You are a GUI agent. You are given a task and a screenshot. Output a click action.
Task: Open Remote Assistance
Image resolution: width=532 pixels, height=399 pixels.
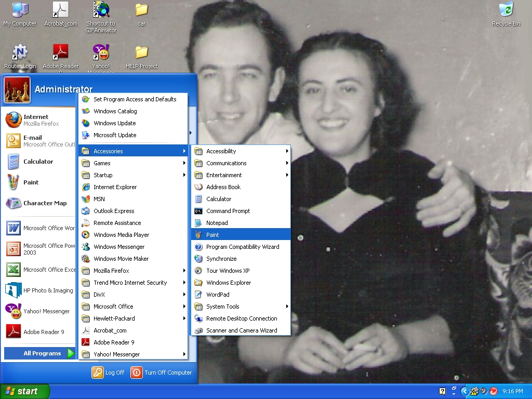click(x=134, y=223)
